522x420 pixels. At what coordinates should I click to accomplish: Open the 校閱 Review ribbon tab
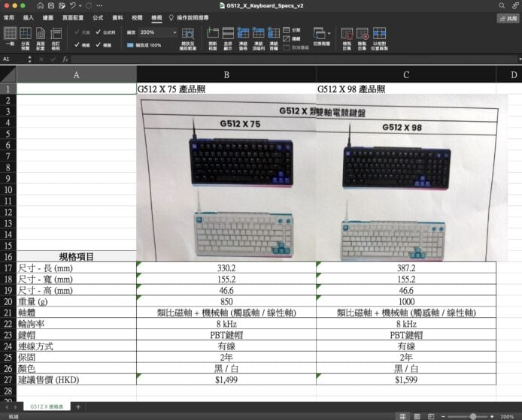(x=137, y=17)
